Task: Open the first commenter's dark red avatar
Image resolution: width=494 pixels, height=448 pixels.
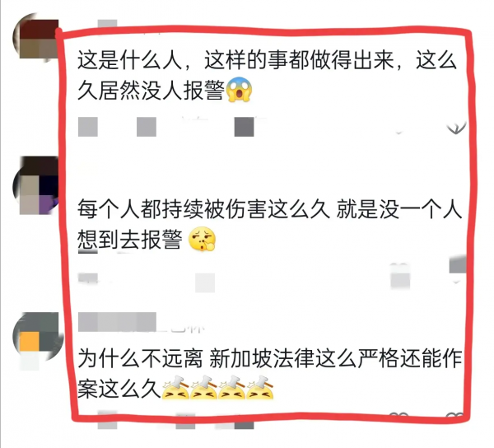Action: (x=37, y=39)
